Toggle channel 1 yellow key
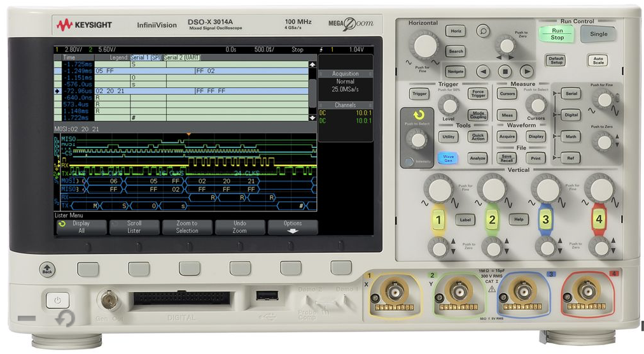The height and width of the screenshot is (354, 644). point(438,220)
